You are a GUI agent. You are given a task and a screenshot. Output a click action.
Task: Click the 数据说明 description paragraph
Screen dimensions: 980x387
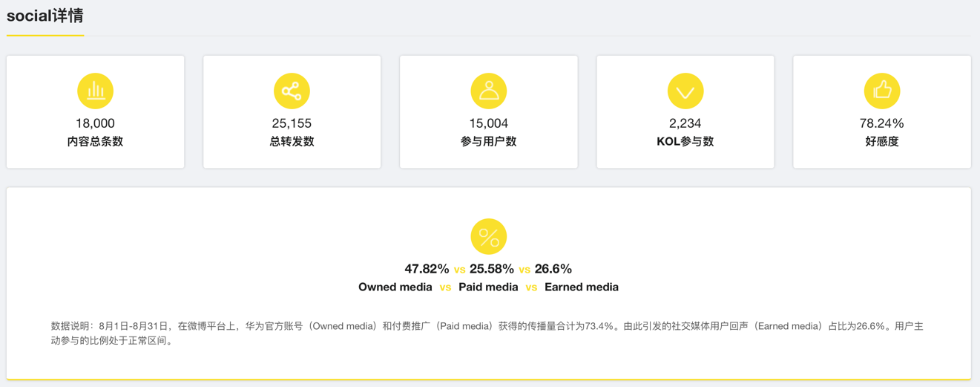487,333
